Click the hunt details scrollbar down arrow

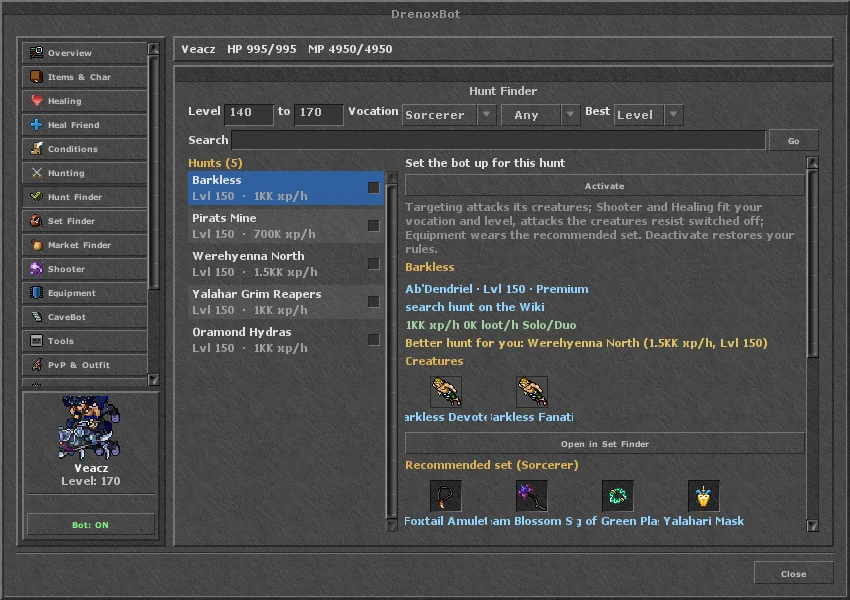(x=812, y=525)
